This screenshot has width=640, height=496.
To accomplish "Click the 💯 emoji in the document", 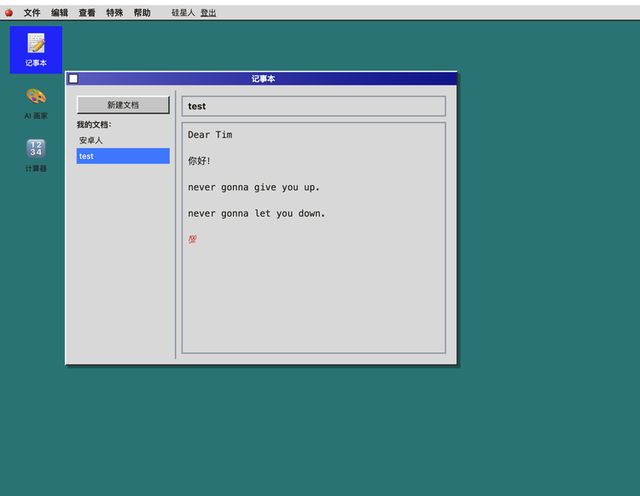I will (192, 239).
